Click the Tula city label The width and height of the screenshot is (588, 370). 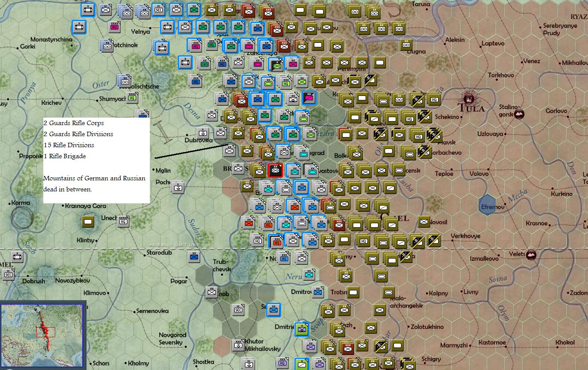pyautogui.click(x=471, y=108)
